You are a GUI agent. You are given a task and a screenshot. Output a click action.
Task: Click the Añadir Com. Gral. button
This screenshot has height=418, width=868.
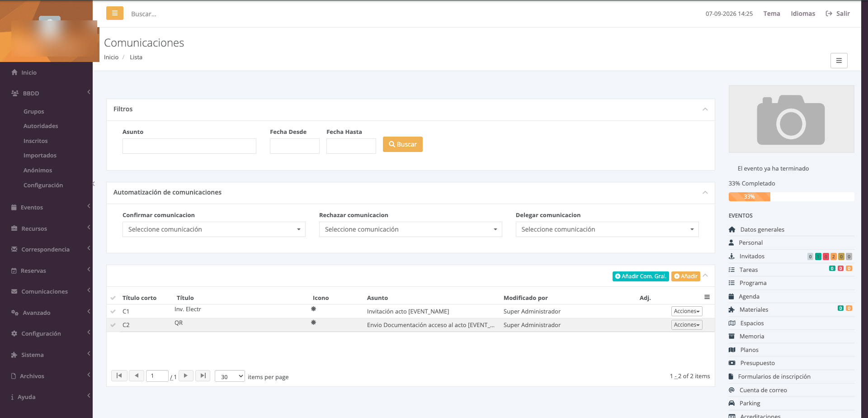point(641,276)
